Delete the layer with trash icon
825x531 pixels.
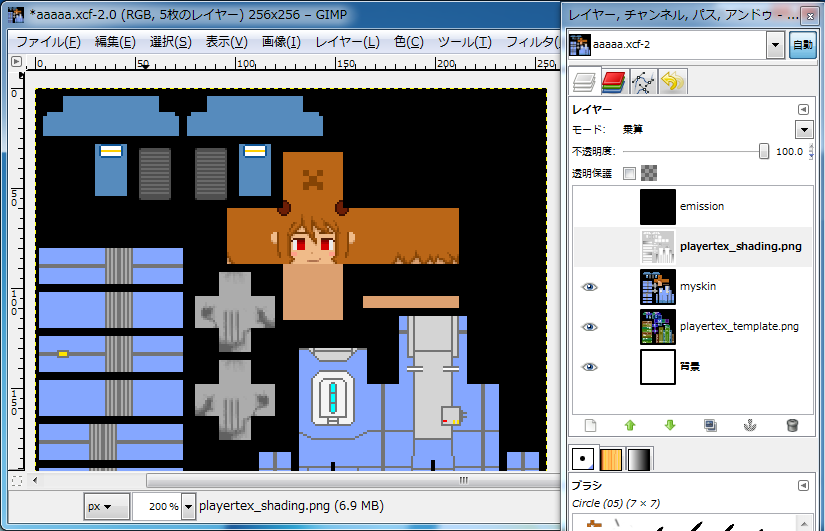coord(792,425)
